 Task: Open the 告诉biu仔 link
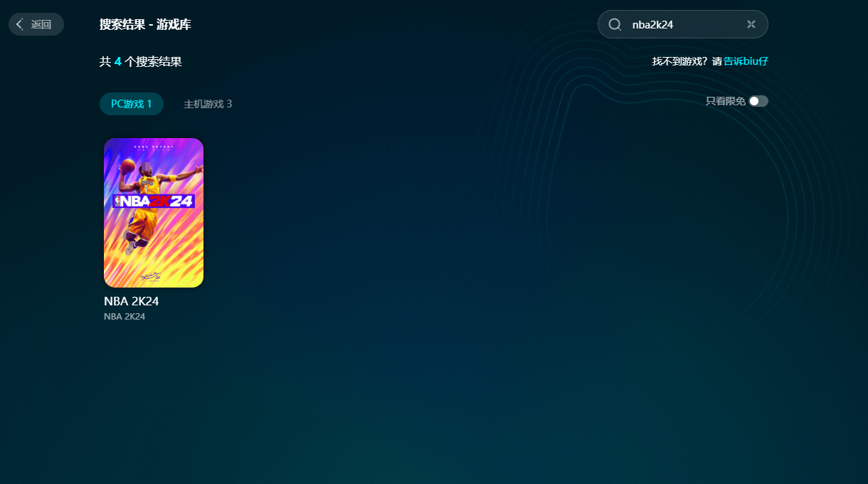[746, 61]
